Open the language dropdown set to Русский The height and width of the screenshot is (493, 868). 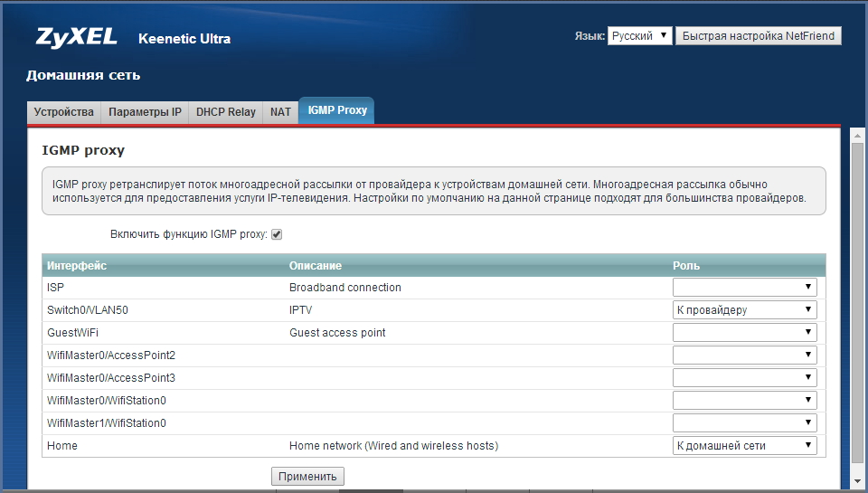pyautogui.click(x=639, y=36)
